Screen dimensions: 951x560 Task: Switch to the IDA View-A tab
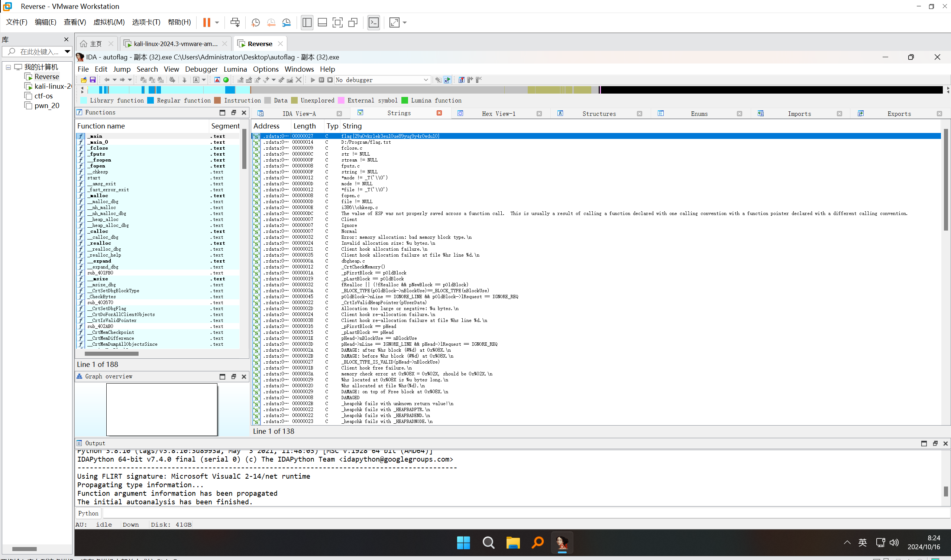tap(299, 114)
